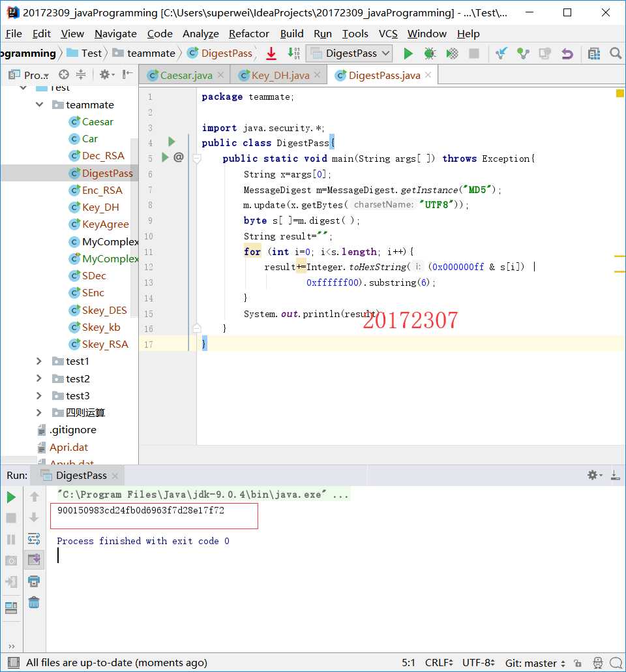Clear all console output trash icon

pyautogui.click(x=34, y=603)
